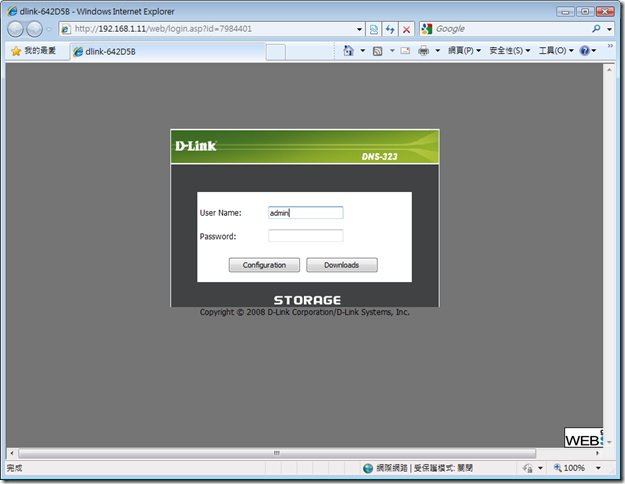Open the 安全性(S) Safety menu
Screen dimensions: 625x484
[510, 51]
